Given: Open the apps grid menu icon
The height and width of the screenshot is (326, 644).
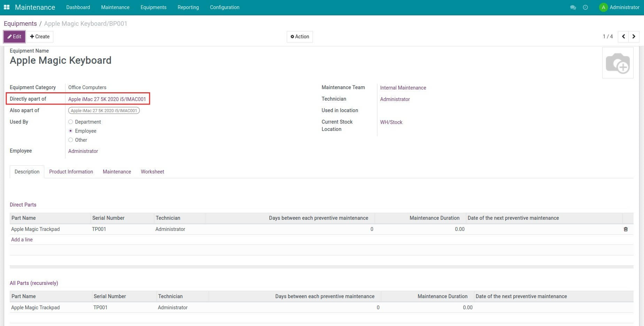Looking at the screenshot, I should click(x=7, y=7).
